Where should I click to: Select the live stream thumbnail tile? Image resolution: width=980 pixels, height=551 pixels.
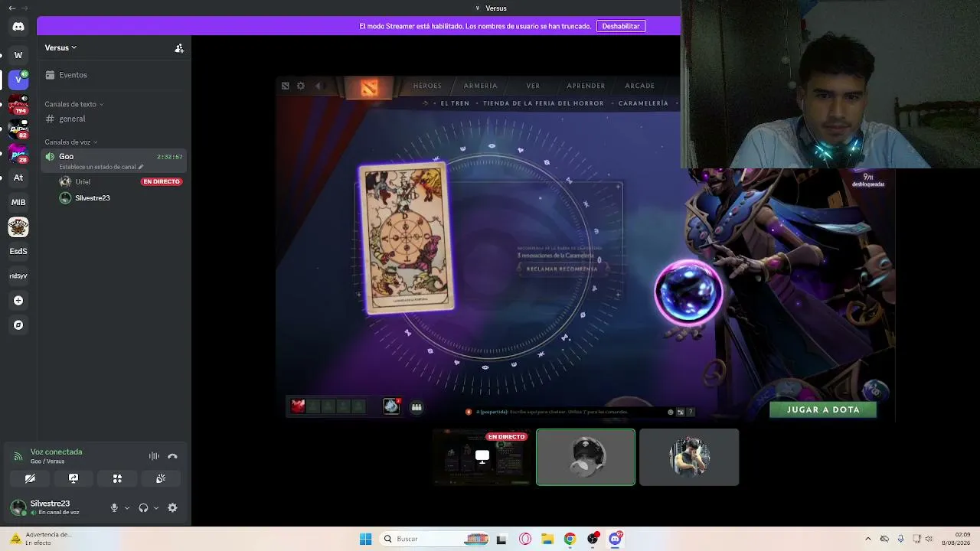pos(482,457)
